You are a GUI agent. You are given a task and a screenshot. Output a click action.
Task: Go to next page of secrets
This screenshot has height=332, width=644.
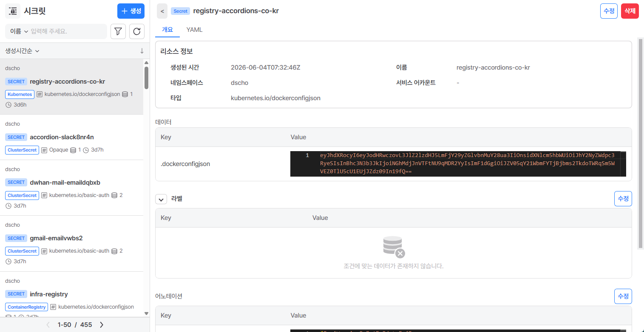point(102,325)
